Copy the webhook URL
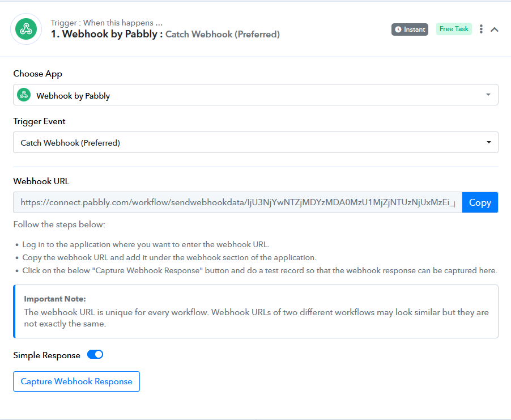The width and height of the screenshot is (511, 420). [x=480, y=202]
